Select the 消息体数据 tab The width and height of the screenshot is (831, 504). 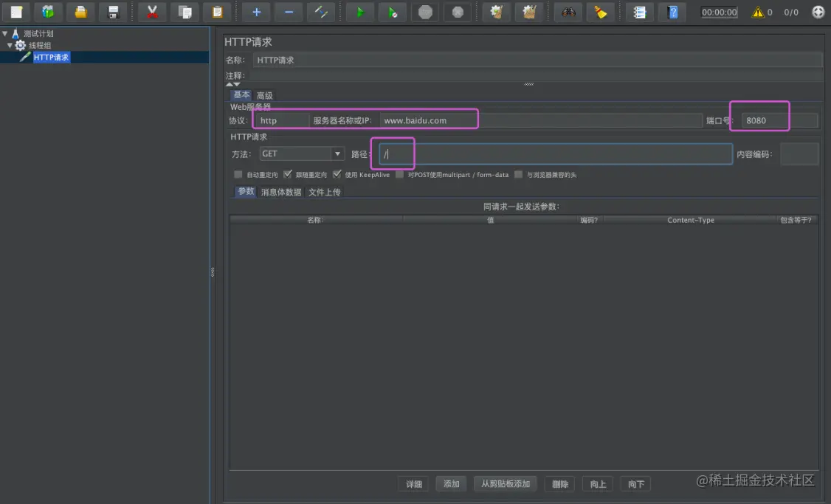point(281,192)
